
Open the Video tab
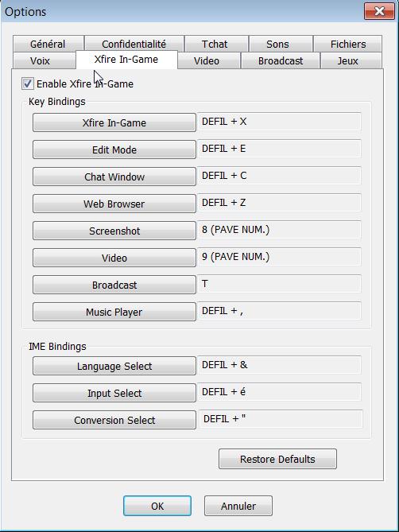[x=208, y=60]
